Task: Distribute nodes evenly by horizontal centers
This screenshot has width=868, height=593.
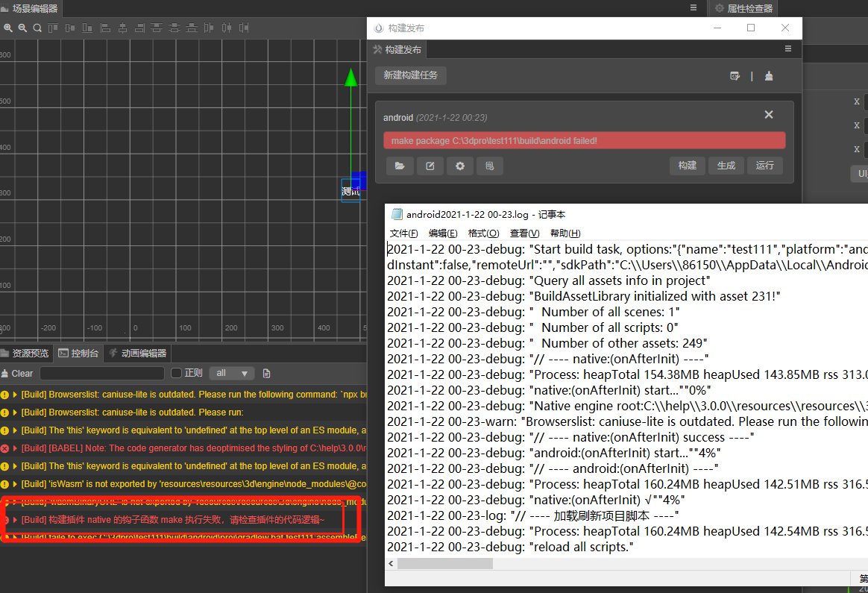Action: point(227,28)
